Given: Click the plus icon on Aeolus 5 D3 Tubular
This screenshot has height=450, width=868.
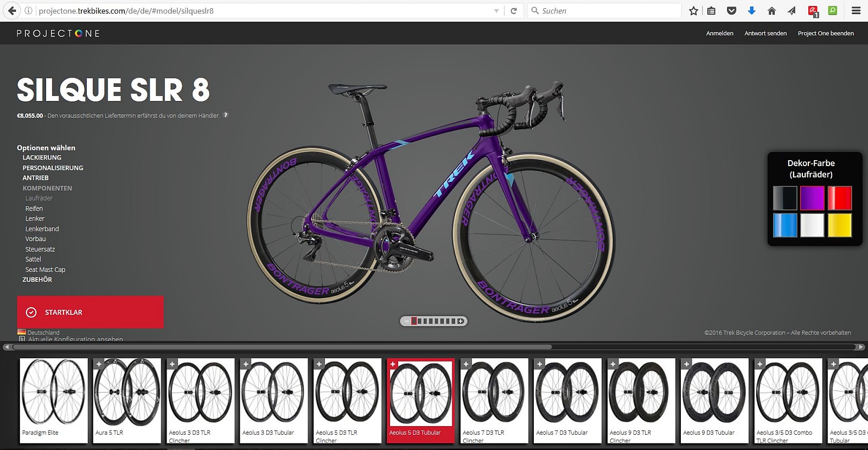Looking at the screenshot, I should [x=393, y=364].
